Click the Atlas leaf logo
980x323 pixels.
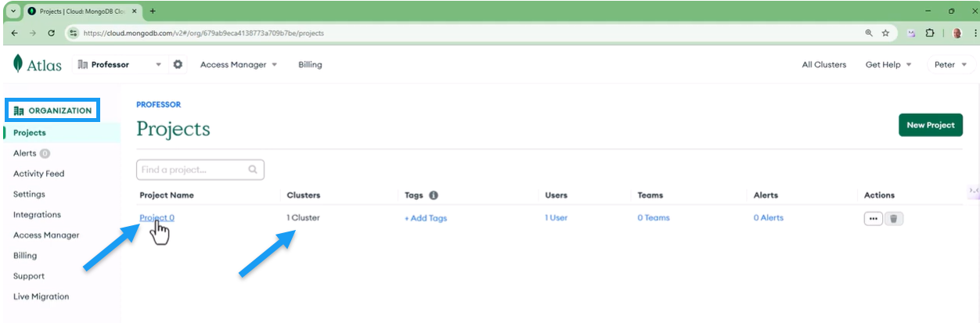[x=18, y=64]
